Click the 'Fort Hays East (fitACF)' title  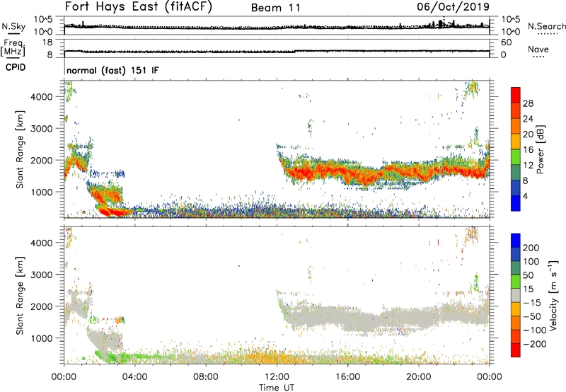point(139,7)
